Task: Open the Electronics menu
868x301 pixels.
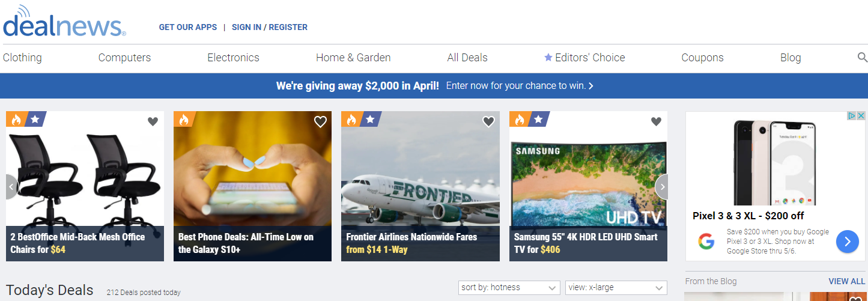Action: click(233, 58)
